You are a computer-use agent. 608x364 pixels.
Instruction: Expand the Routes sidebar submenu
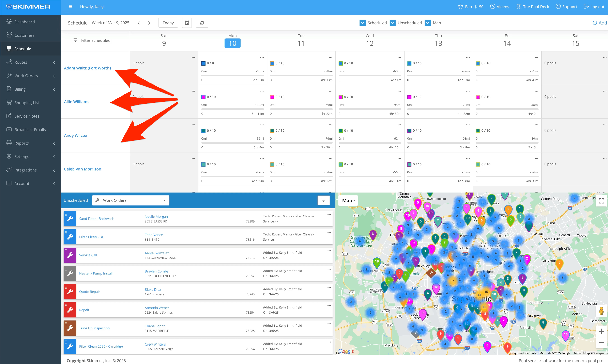30,62
